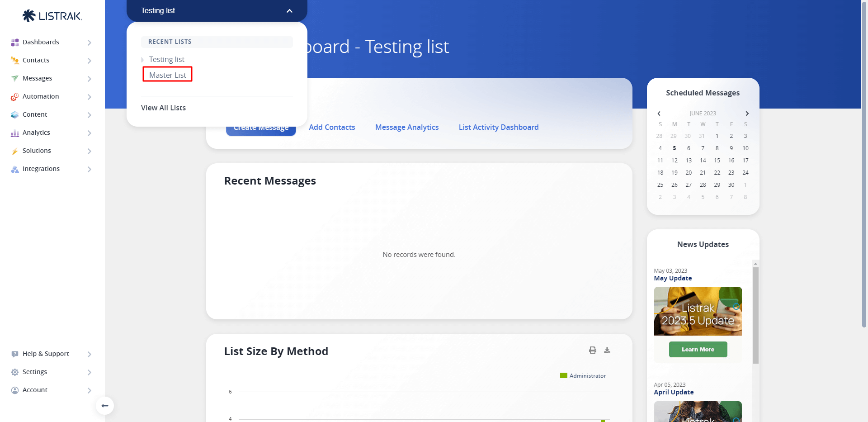Select Master List from recent lists
The image size is (868, 422).
[x=168, y=75]
